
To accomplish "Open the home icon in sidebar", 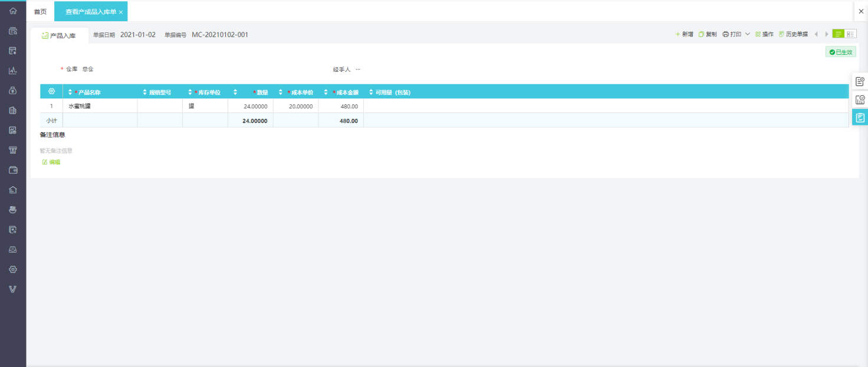I will 13,11.
